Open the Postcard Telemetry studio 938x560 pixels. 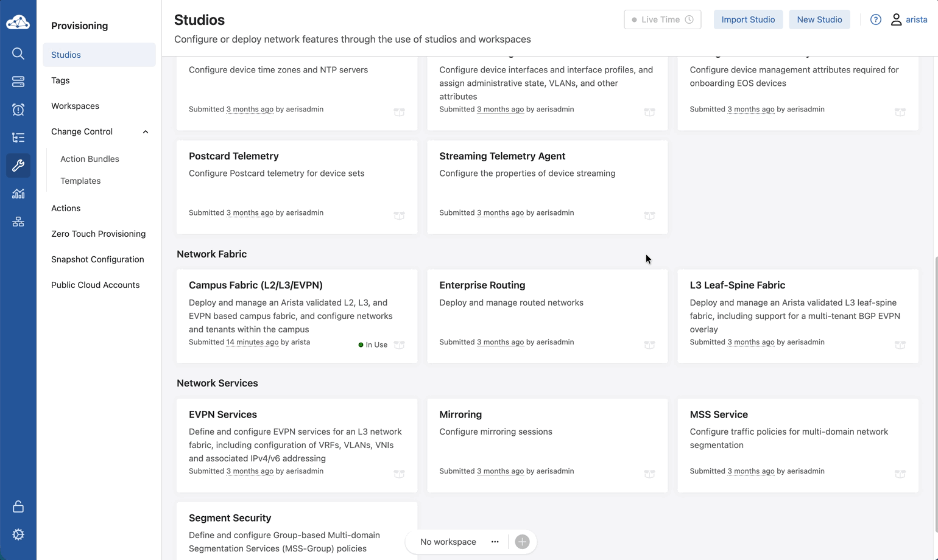click(x=297, y=187)
